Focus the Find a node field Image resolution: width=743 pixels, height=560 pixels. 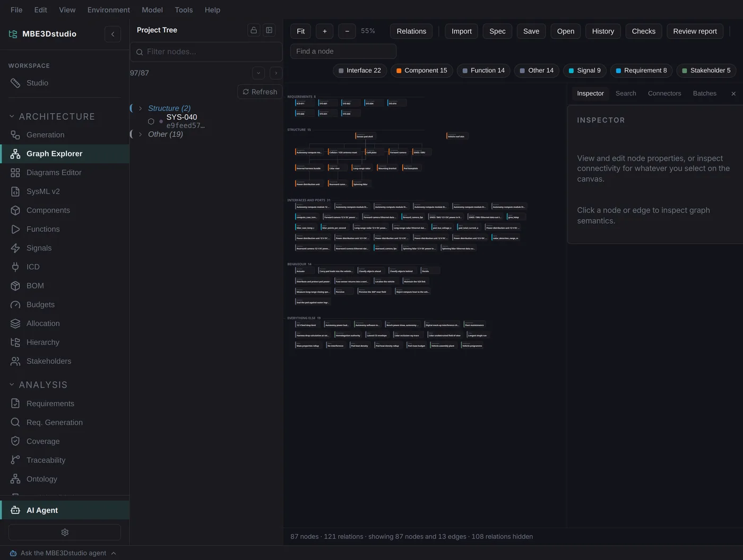[x=343, y=51]
